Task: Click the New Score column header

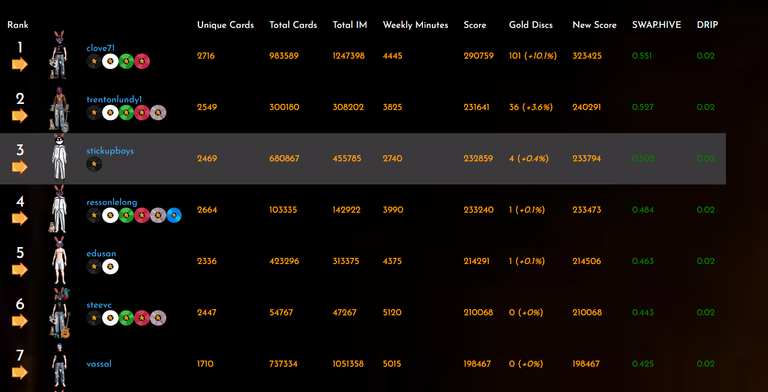Action: pyautogui.click(x=594, y=25)
